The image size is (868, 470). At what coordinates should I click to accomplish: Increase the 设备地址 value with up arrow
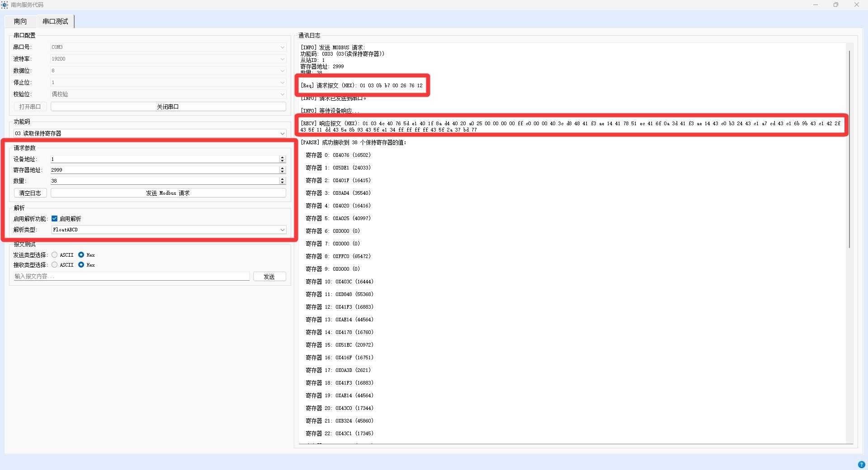pos(283,157)
